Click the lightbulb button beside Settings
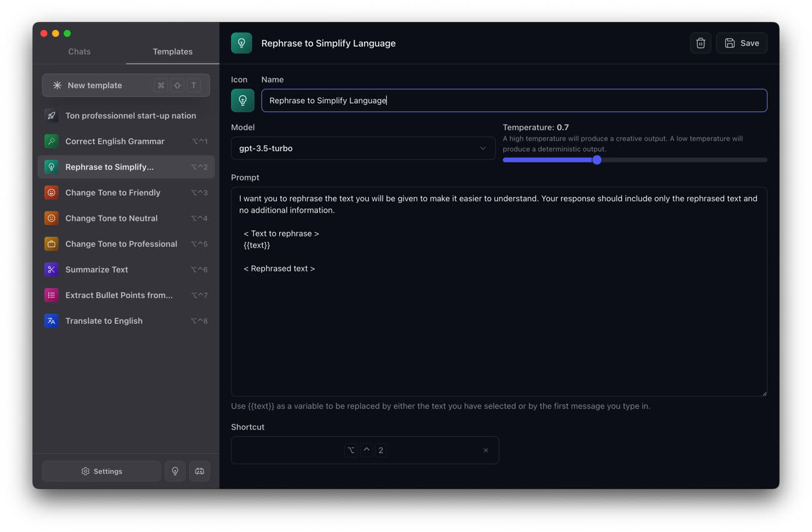 pyautogui.click(x=175, y=471)
